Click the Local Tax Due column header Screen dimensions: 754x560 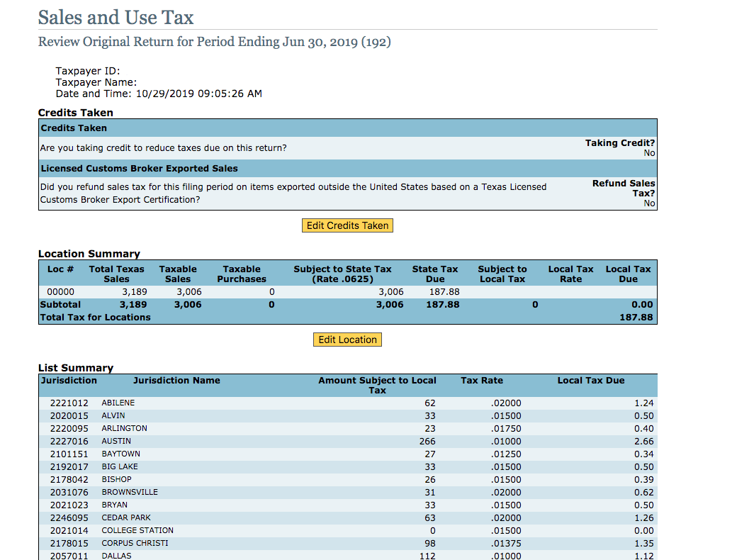pyautogui.click(x=591, y=380)
